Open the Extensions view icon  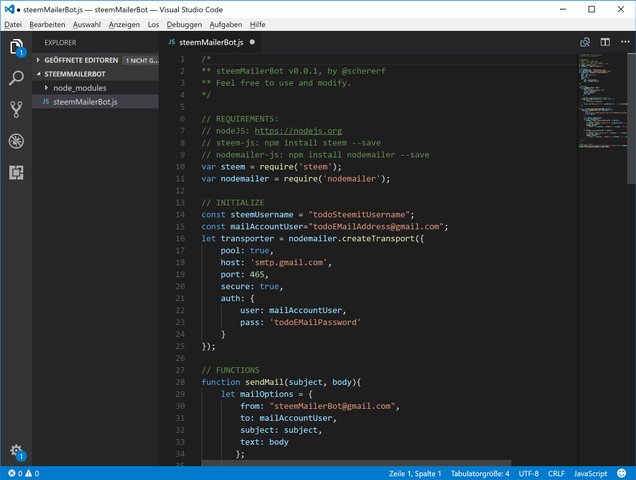[x=16, y=173]
